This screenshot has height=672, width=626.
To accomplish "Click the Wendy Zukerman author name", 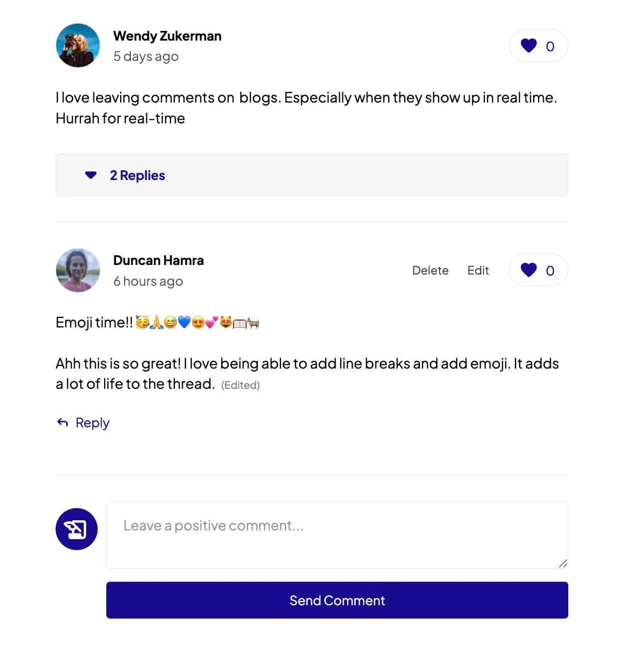I will coord(167,36).
